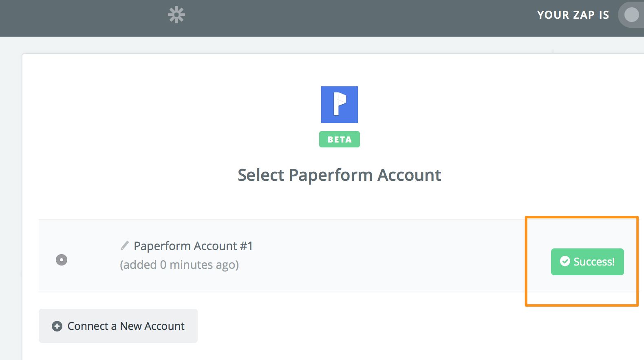Click the YOUR ZAP IS label
644x360 pixels.
tap(573, 15)
